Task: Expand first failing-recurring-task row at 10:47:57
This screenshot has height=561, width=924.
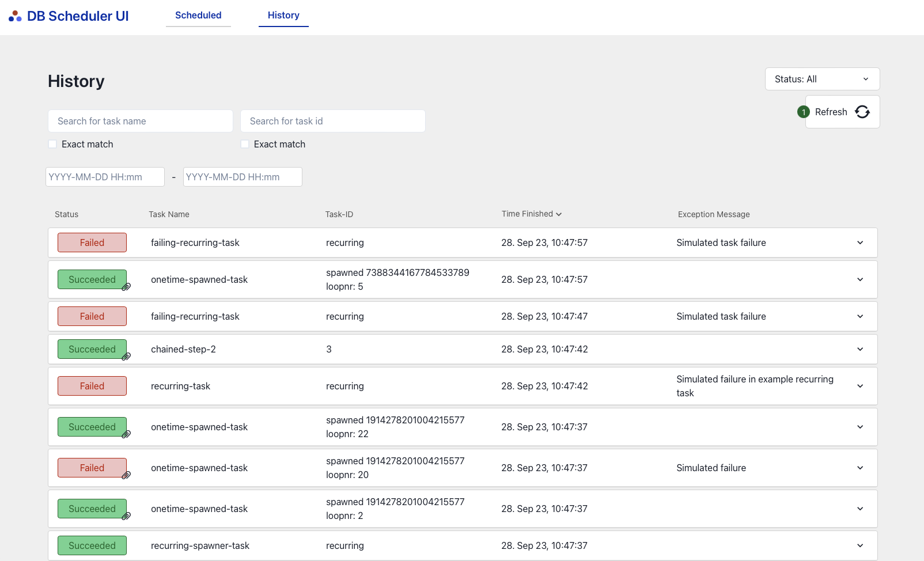Action: click(860, 242)
